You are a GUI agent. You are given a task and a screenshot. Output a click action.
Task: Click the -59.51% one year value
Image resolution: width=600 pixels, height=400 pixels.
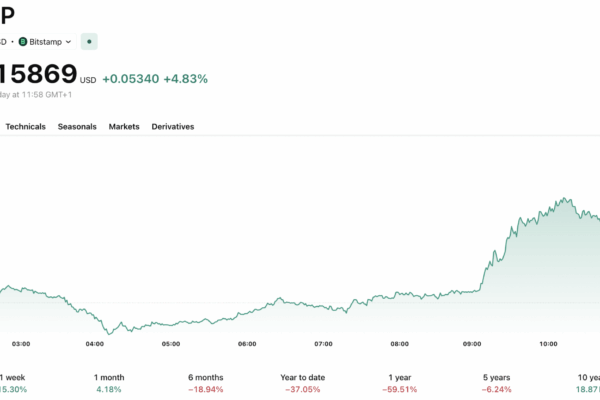(399, 390)
